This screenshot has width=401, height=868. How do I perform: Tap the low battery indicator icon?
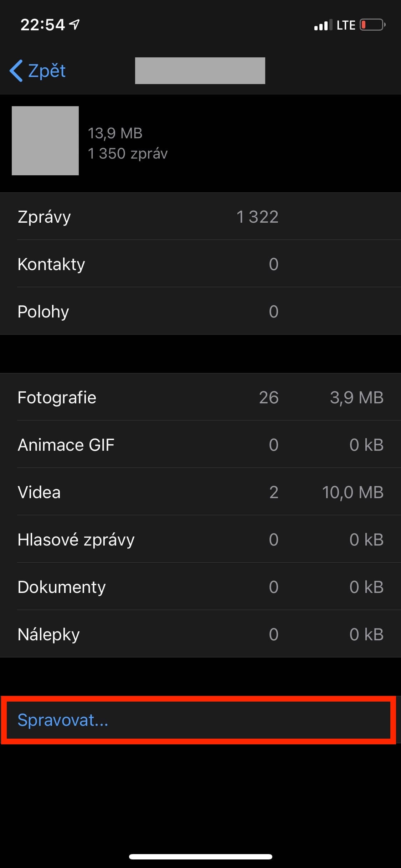click(372, 25)
